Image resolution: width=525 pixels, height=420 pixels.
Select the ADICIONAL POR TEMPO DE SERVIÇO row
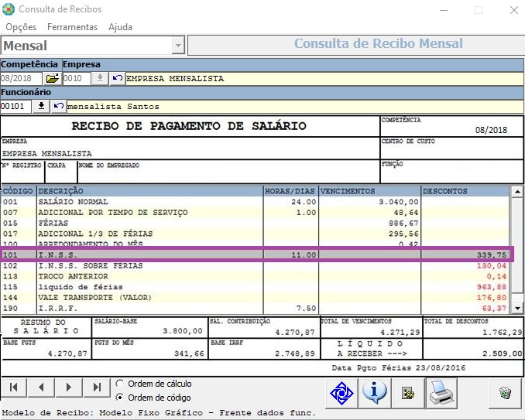click(256, 213)
